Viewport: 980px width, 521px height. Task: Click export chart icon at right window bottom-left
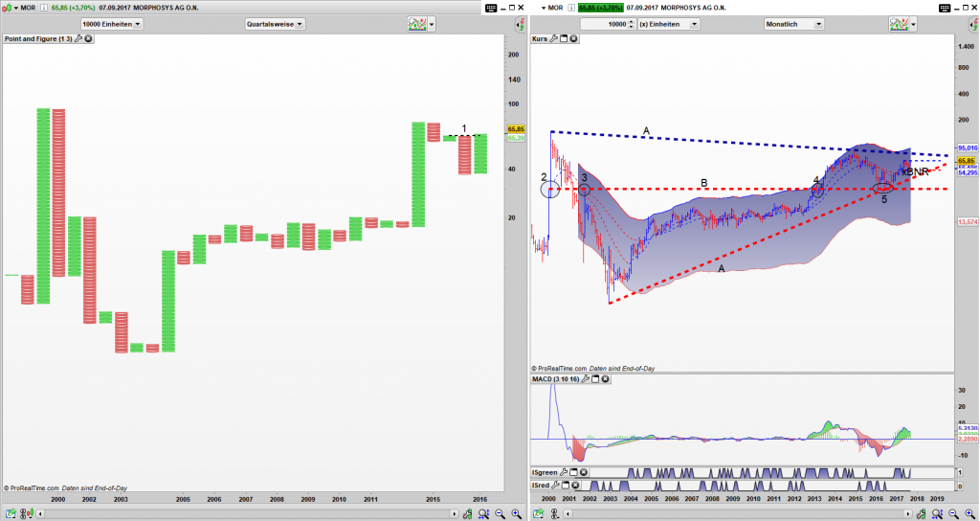coord(538,513)
